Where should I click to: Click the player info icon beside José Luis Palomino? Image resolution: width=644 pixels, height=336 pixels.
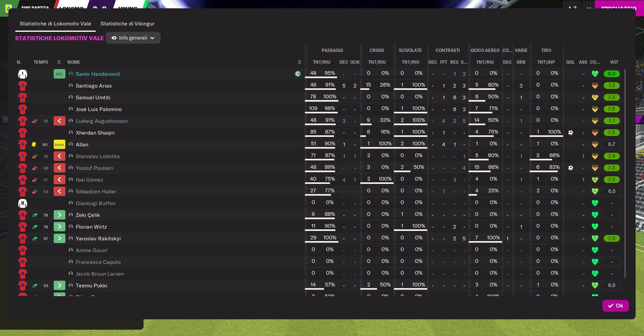coord(71,109)
